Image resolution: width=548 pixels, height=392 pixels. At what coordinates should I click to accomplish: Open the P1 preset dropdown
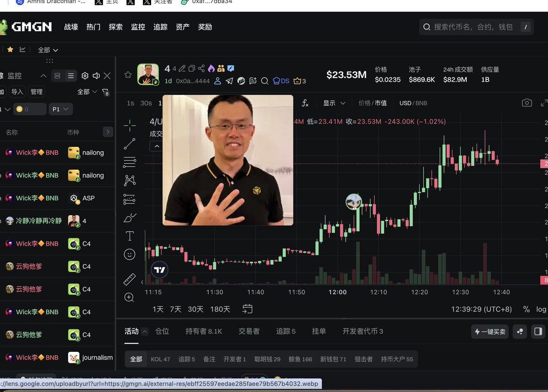(60, 109)
